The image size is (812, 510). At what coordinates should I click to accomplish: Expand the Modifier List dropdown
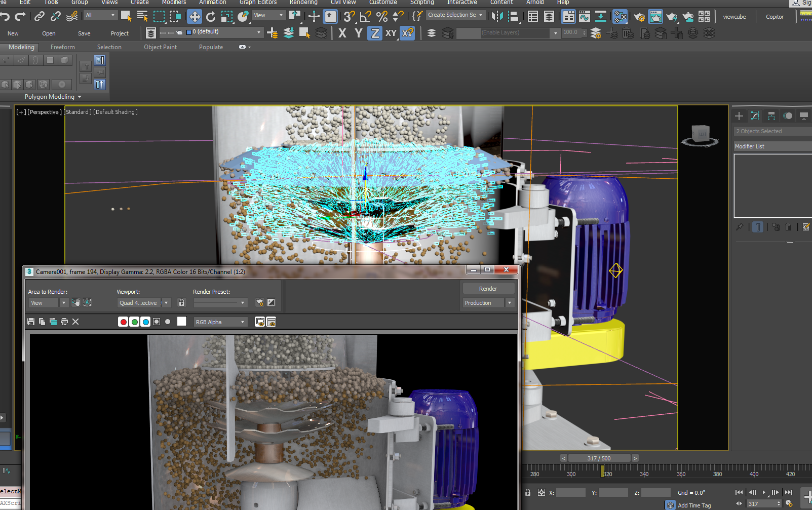pyautogui.click(x=771, y=146)
